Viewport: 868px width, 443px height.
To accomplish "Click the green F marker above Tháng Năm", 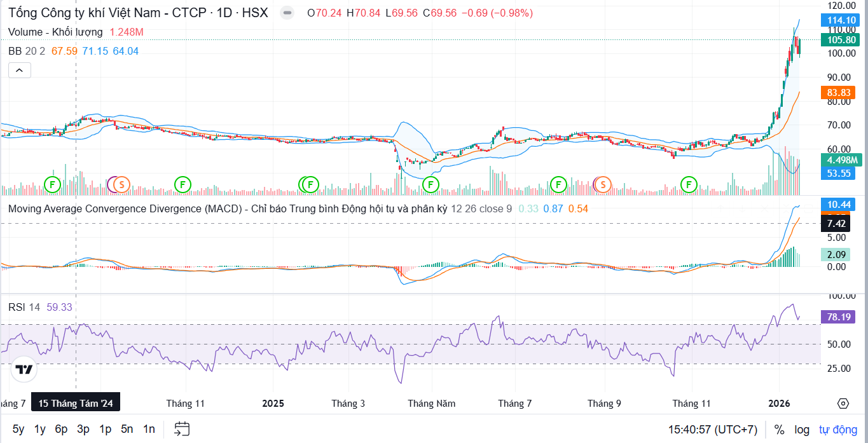I will click(431, 185).
